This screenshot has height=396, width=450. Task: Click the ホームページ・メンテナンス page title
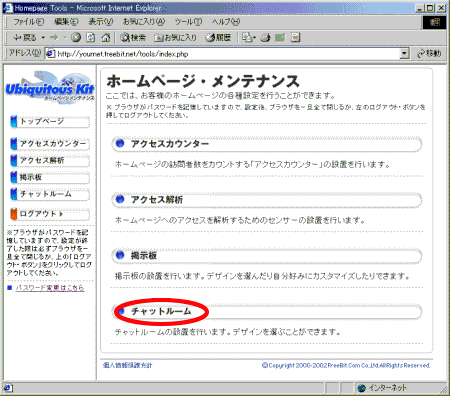tap(203, 81)
